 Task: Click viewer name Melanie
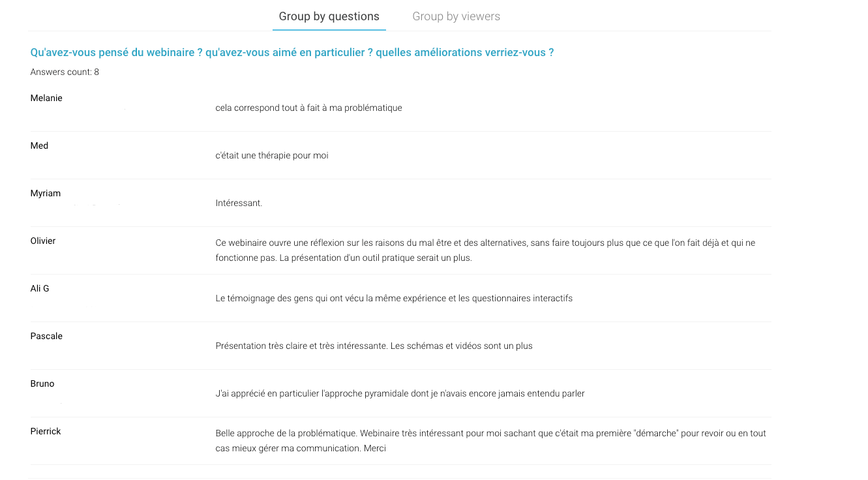tap(46, 98)
